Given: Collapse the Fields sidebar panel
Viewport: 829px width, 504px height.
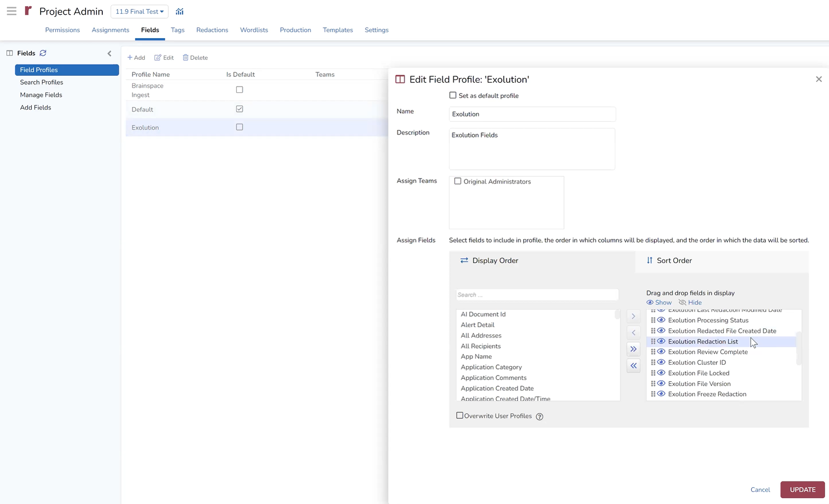Looking at the screenshot, I should point(109,53).
